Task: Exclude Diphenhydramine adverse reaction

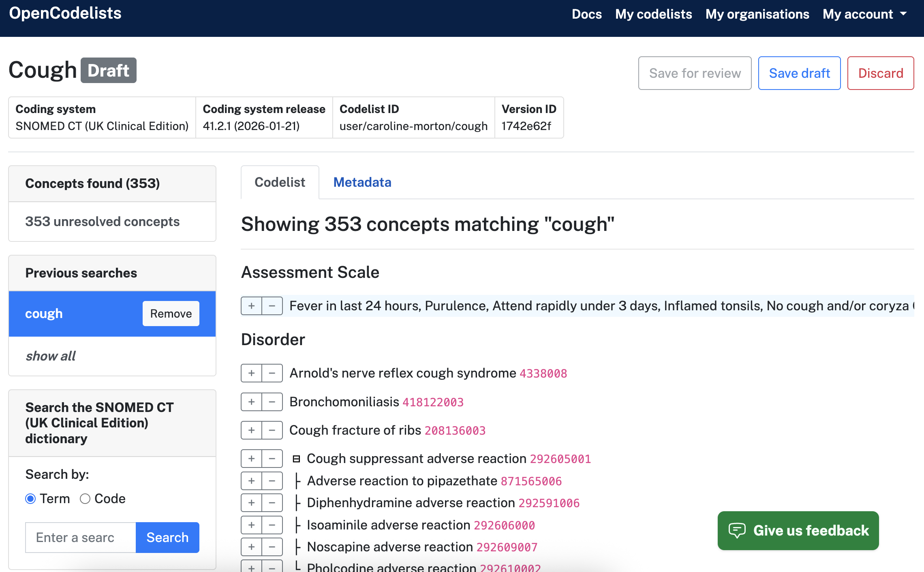Action: [x=272, y=503]
